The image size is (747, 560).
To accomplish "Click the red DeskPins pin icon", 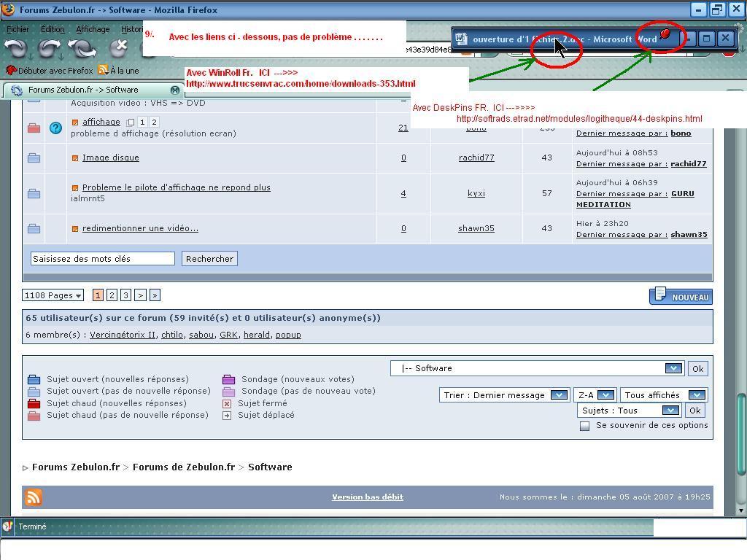I will (x=665, y=35).
